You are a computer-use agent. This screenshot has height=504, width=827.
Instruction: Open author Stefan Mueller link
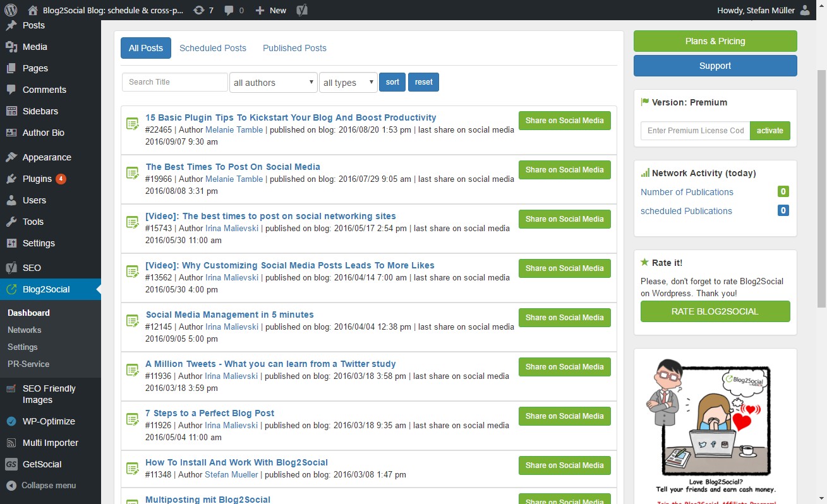point(231,474)
